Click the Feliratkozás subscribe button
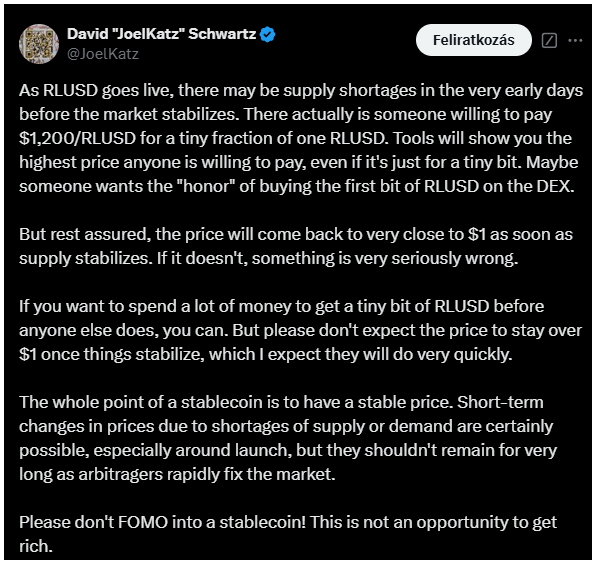The height and width of the screenshot is (564, 596). [474, 40]
